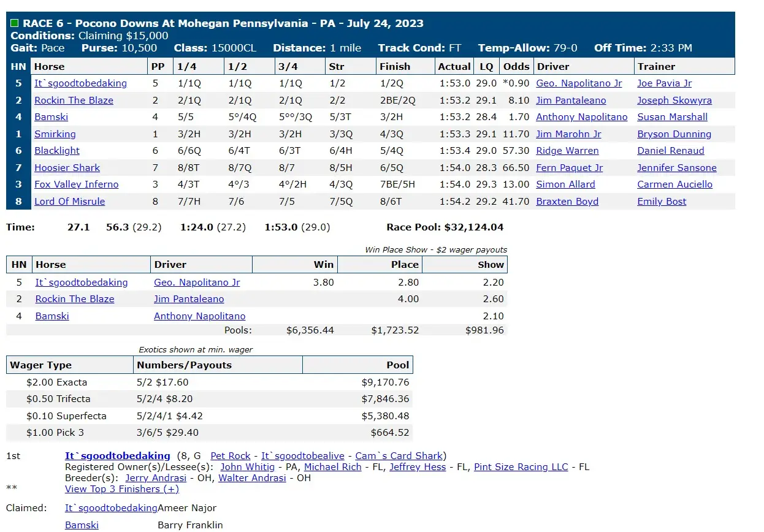Open Bamski link in Claimed section
The height and width of the screenshot is (532, 764).
click(82, 525)
